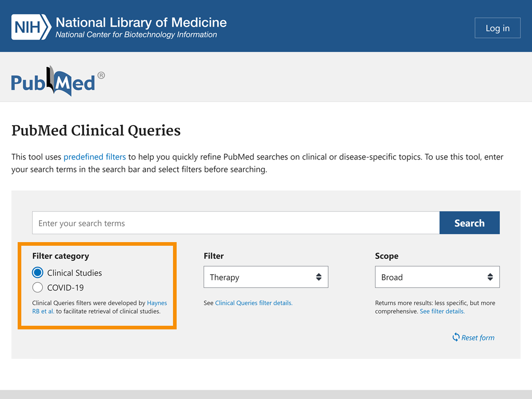Click the circular arrows Reset form icon
Viewport: 532px width, 399px height.
pyautogui.click(x=457, y=337)
